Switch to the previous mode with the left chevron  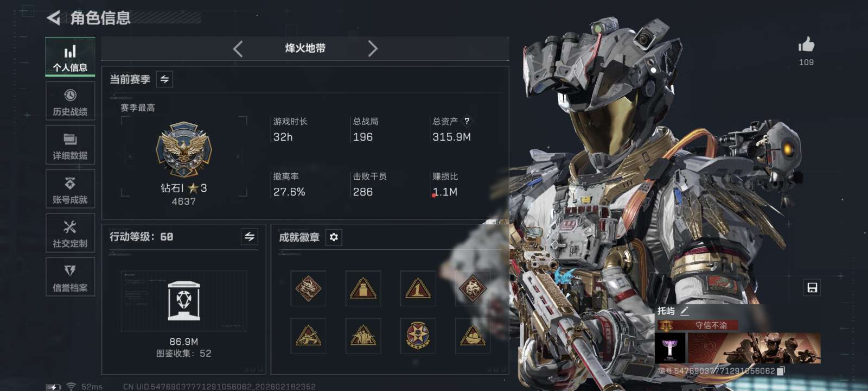pos(238,49)
